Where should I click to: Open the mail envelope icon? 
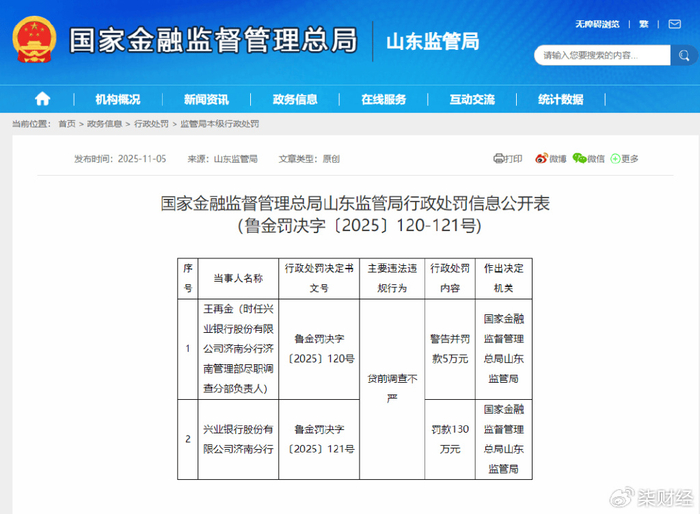tap(674, 24)
